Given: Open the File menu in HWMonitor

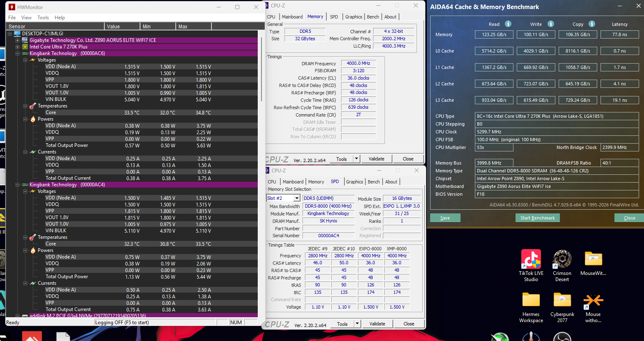Looking at the screenshot, I should [12, 18].
